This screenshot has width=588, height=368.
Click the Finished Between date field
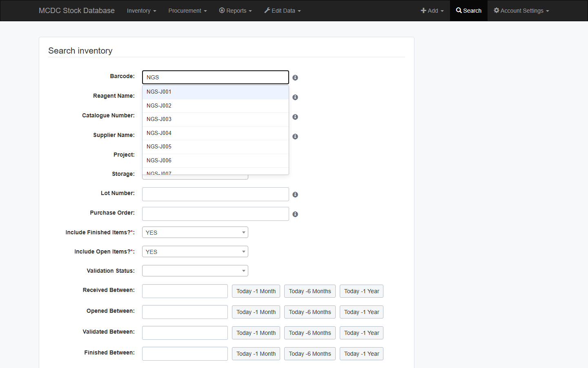[185, 354]
